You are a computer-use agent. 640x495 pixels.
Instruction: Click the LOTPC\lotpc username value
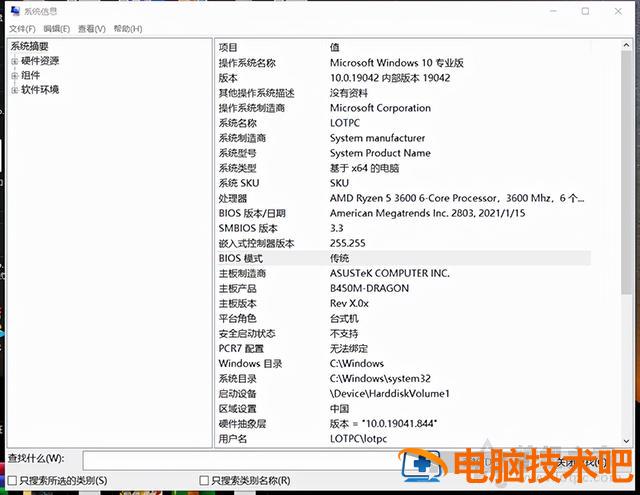(x=358, y=439)
